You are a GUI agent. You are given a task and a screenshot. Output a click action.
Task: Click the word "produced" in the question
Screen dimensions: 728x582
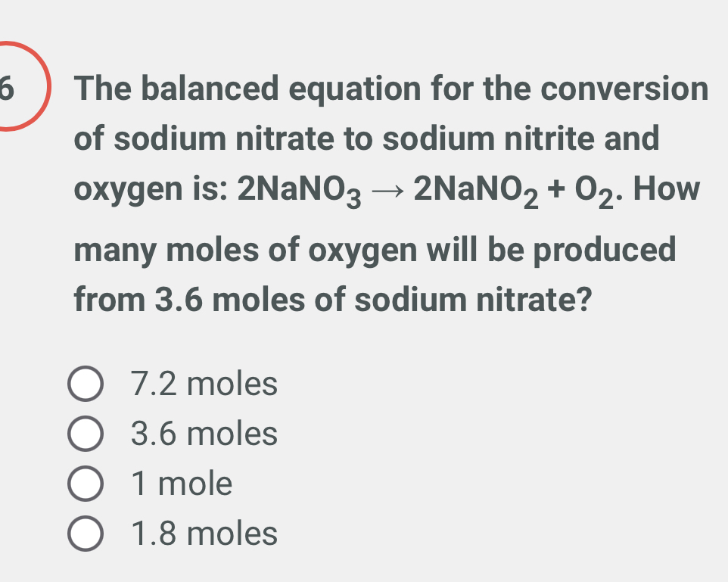point(605,250)
